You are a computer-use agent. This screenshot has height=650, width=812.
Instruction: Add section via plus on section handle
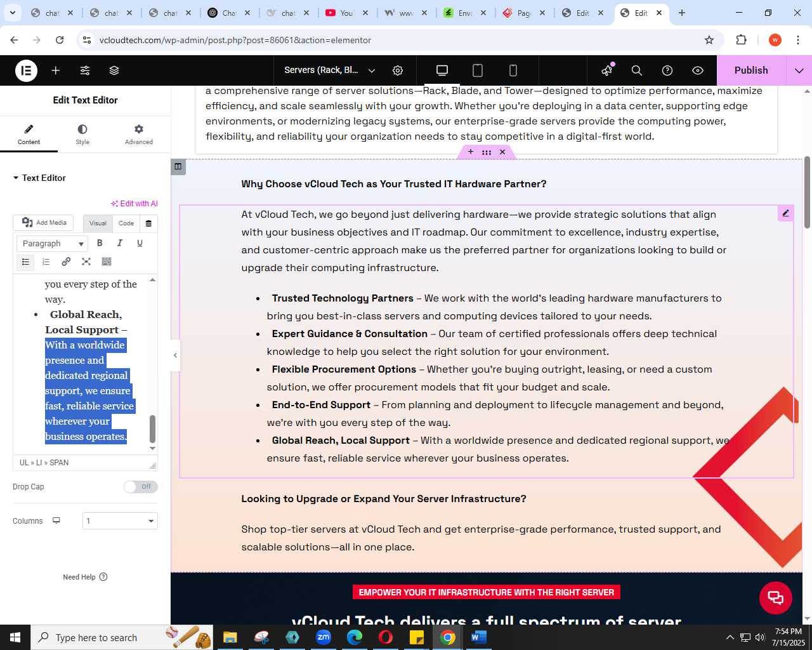471,152
